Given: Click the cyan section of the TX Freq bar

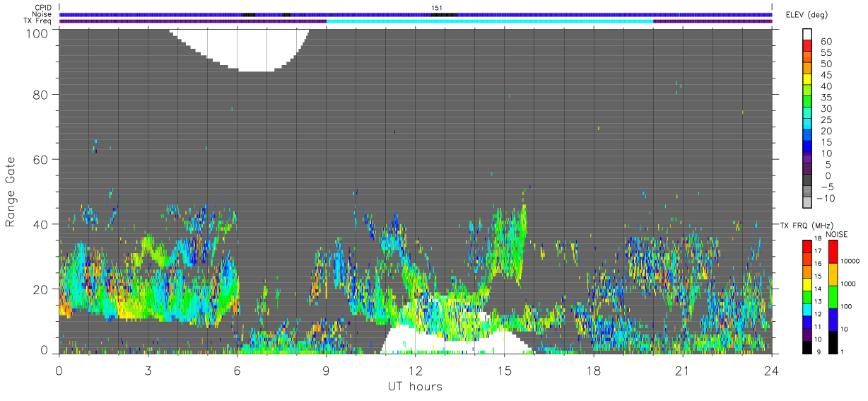Looking at the screenshot, I should tap(489, 21).
